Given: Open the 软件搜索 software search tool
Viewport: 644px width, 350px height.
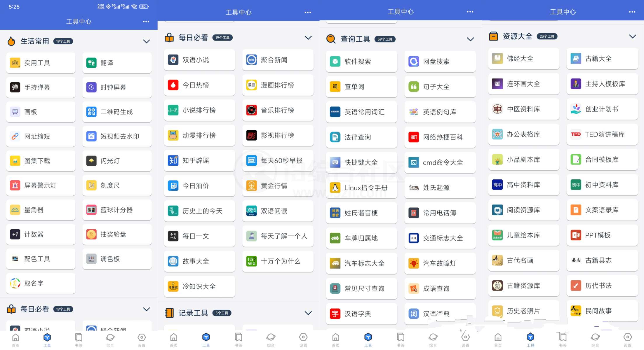Looking at the screenshot, I should (x=361, y=61).
